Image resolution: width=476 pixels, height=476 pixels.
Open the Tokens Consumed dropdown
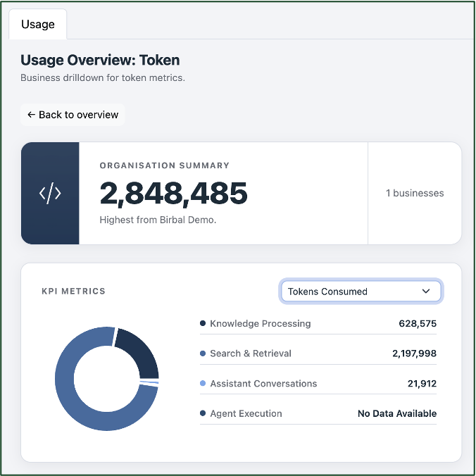[x=361, y=291]
